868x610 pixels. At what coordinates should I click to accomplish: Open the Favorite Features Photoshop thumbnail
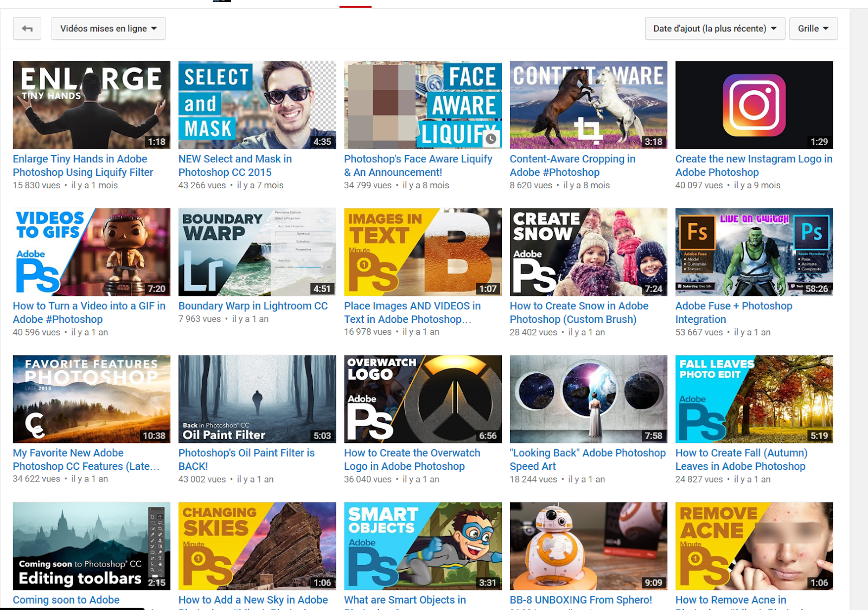[92, 399]
